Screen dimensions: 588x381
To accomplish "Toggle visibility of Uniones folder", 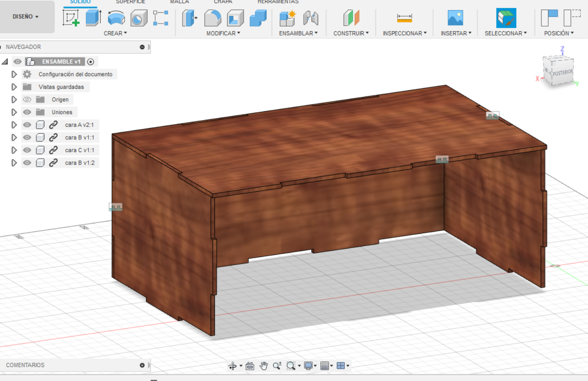I will 27,112.
